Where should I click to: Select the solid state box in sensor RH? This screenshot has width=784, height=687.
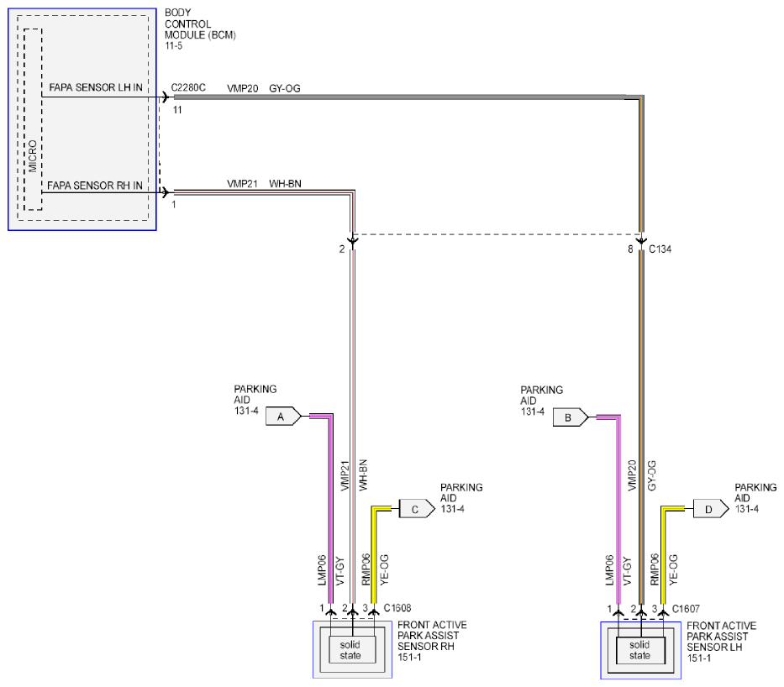click(x=352, y=649)
